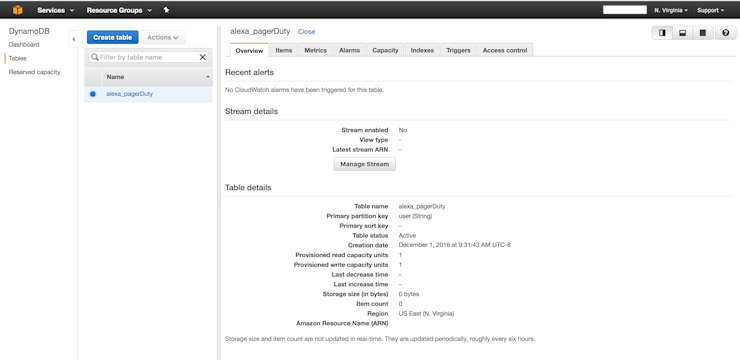Click into the Filter by table name field
The height and width of the screenshot is (360, 740).
click(x=149, y=57)
